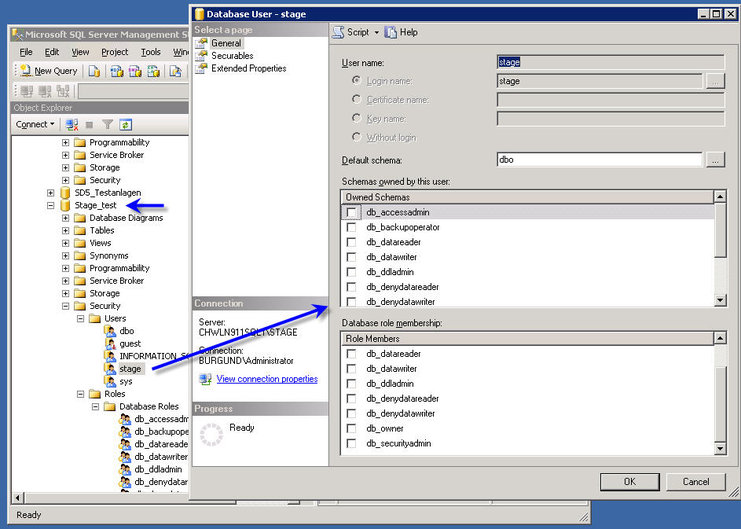Expand the Database Diagrams folder
Viewport: 741px width, 529px height.
[66, 218]
